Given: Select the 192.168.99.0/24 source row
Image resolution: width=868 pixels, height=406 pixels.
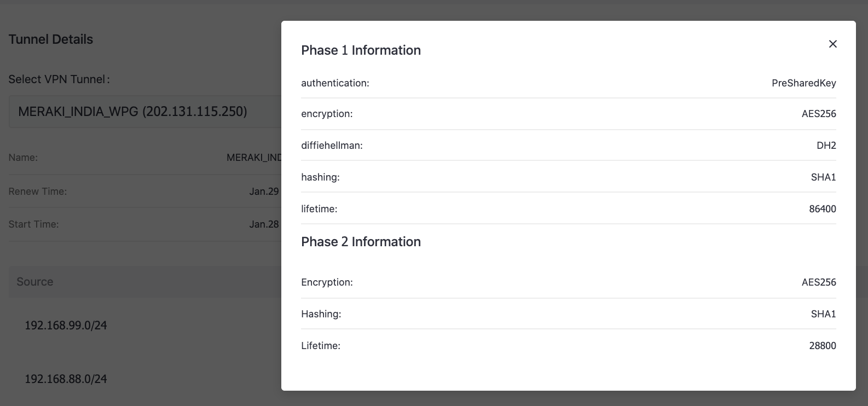Looking at the screenshot, I should pyautogui.click(x=66, y=326).
